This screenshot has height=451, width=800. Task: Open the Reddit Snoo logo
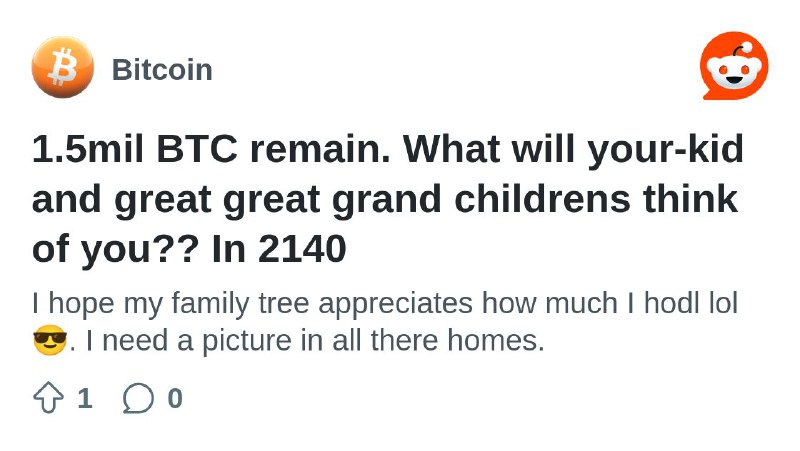(x=735, y=66)
